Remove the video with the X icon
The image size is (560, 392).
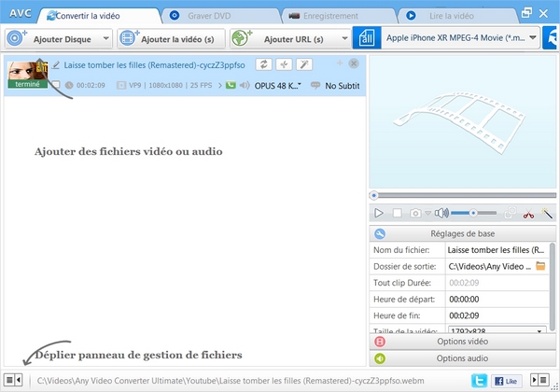[354, 63]
